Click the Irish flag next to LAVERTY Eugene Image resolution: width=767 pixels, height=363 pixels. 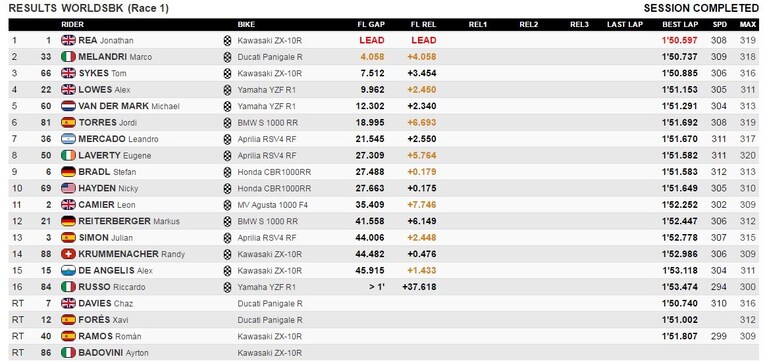click(x=68, y=156)
